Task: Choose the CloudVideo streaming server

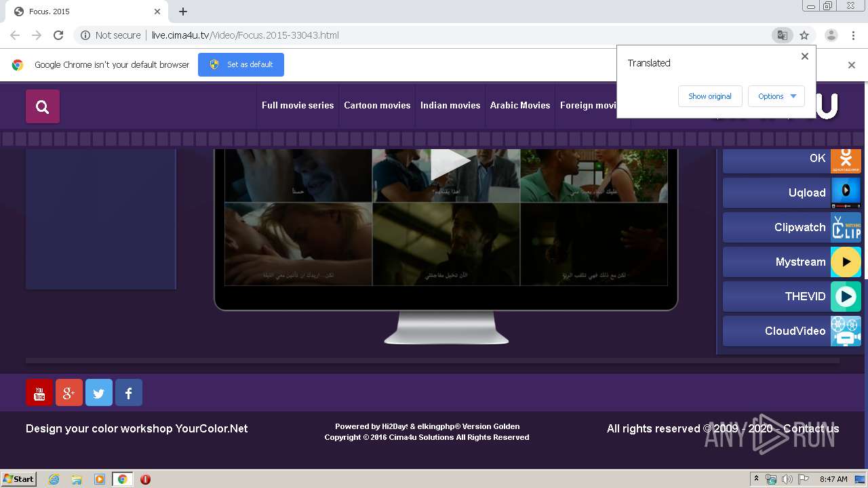Action: 792,331
